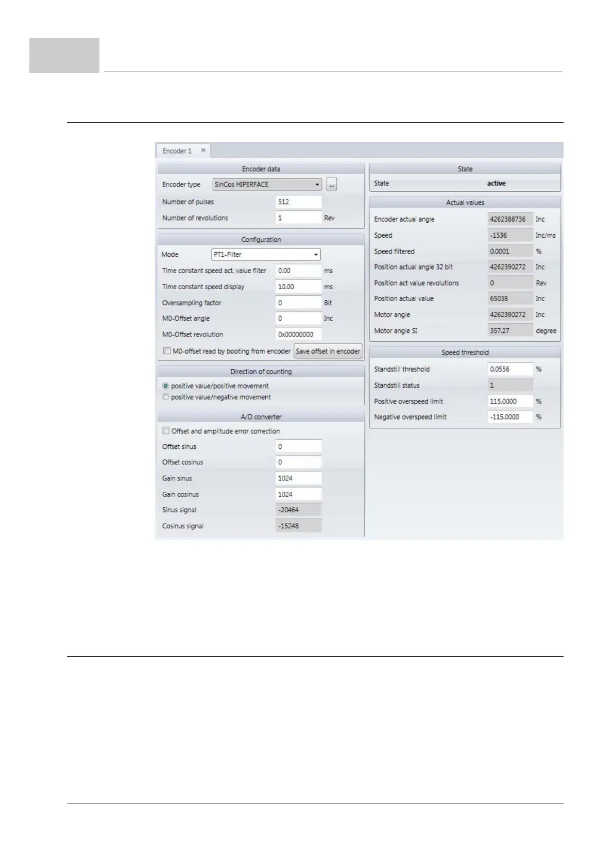
Task: Open the Encoder type dropdown
Action: (x=267, y=185)
